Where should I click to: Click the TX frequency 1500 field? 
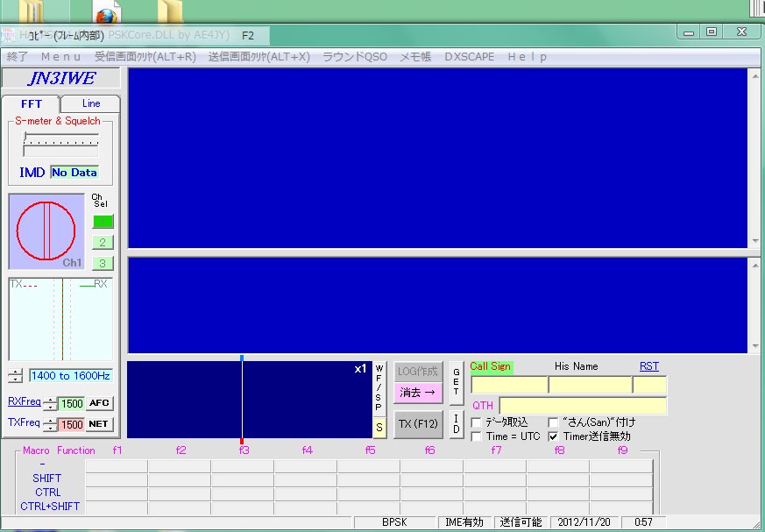(x=72, y=424)
